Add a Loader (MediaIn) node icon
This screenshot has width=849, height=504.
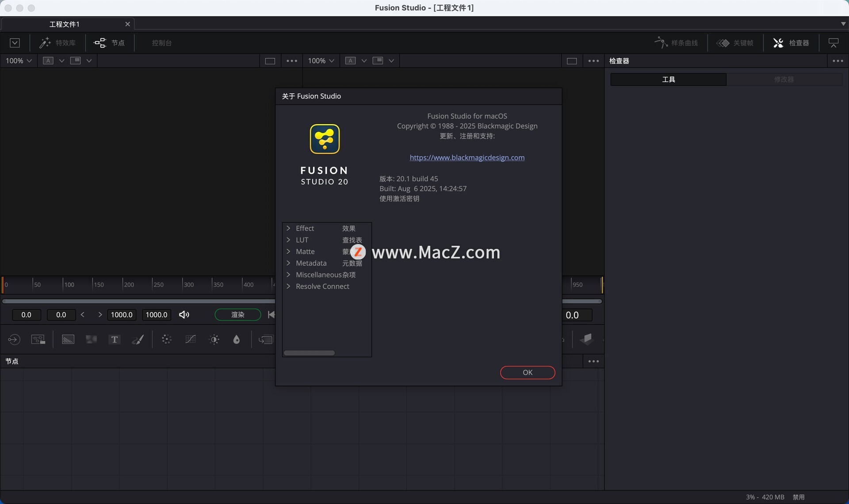point(14,340)
